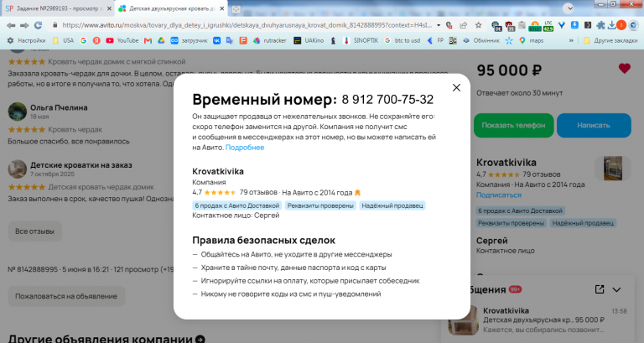The height and width of the screenshot is (343, 644).
Task: Expand the address bar dropdown arrow
Action: point(439,25)
